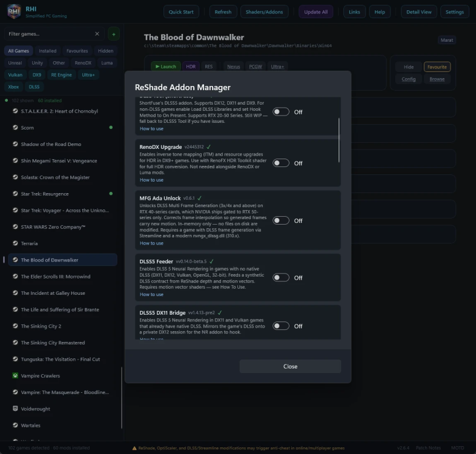Click the green plus add game button

(x=113, y=34)
